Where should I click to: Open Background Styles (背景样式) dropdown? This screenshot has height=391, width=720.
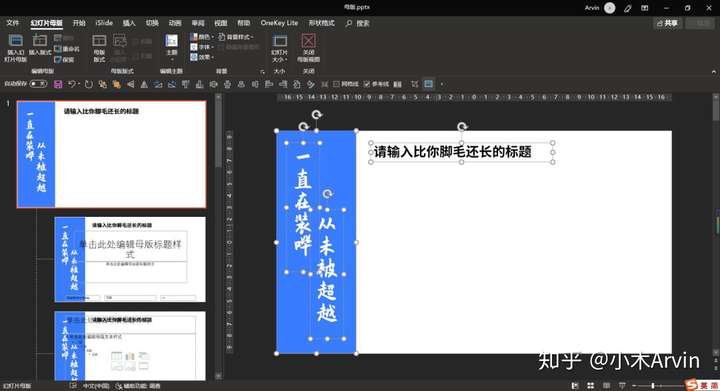pyautogui.click(x=236, y=37)
